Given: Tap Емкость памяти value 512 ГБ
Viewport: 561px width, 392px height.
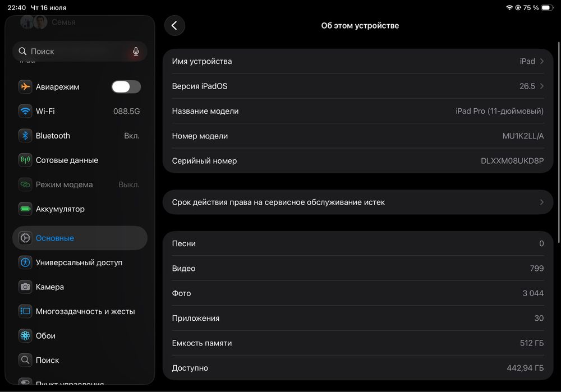Looking at the screenshot, I should click(x=532, y=343).
